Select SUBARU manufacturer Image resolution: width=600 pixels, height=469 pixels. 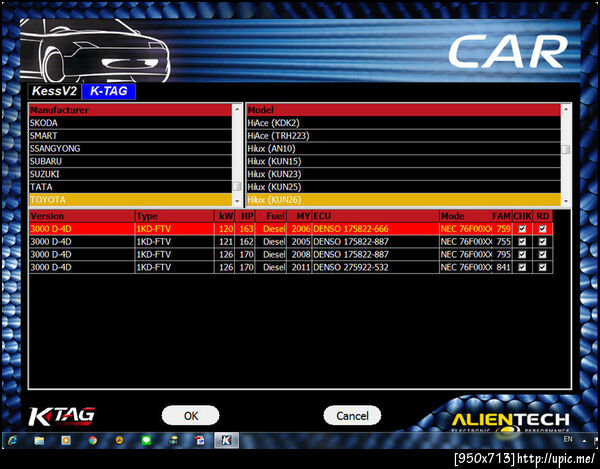pos(130,161)
